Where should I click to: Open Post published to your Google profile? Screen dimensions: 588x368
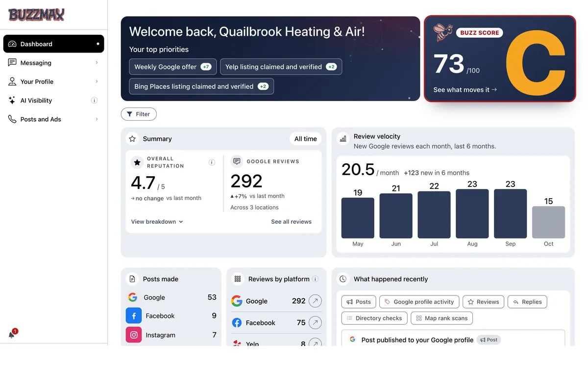coord(453,338)
